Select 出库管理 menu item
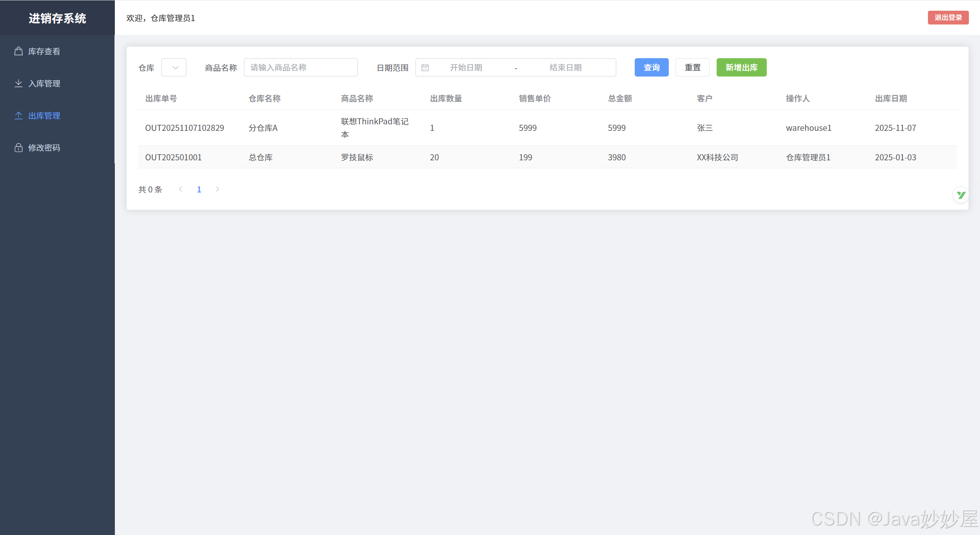 pyautogui.click(x=57, y=116)
